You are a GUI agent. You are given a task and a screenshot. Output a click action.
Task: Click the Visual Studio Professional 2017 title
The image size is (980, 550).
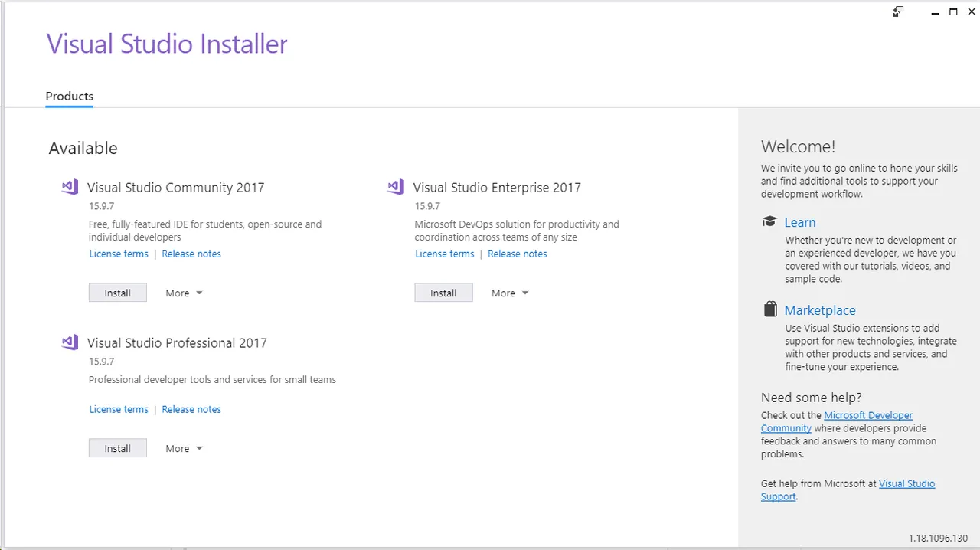pyautogui.click(x=177, y=342)
